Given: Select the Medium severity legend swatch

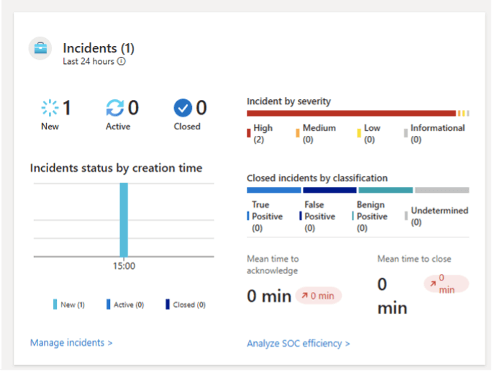Looking at the screenshot, I should pyautogui.click(x=298, y=133).
